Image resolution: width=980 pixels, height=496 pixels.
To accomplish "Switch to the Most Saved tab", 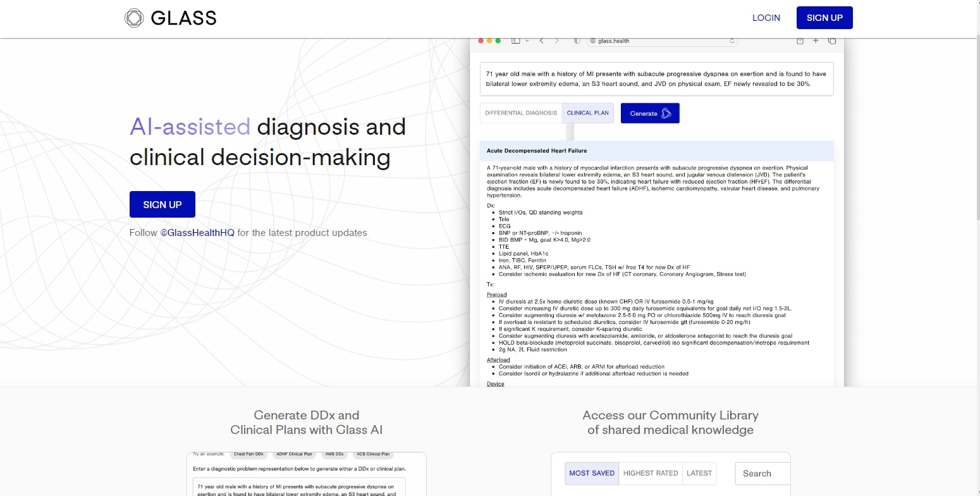I will pyautogui.click(x=592, y=473).
